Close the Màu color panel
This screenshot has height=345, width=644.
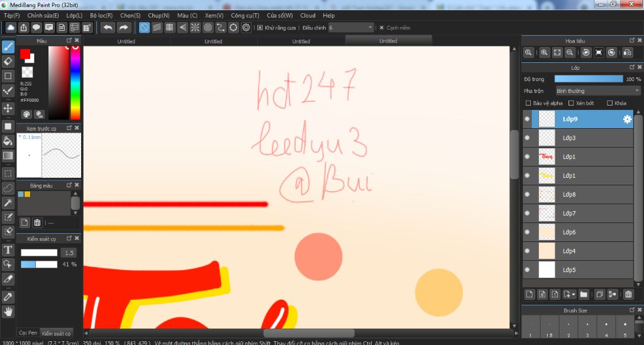[x=77, y=40]
